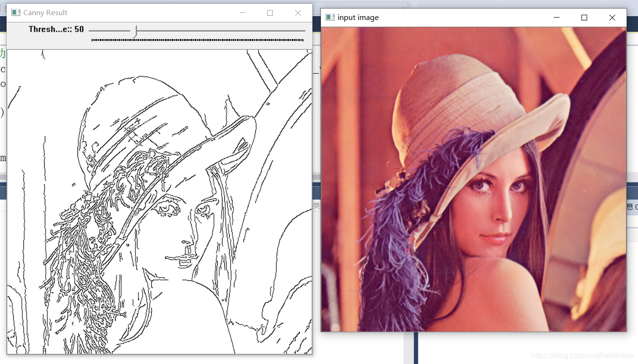Minimize the input image window
The width and height of the screenshot is (638, 364).
tap(557, 18)
